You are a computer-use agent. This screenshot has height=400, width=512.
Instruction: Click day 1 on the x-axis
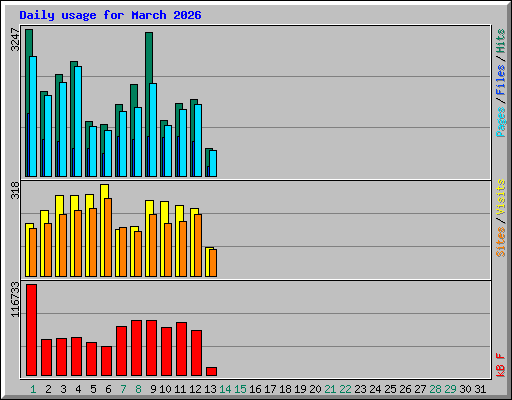coord(33,389)
